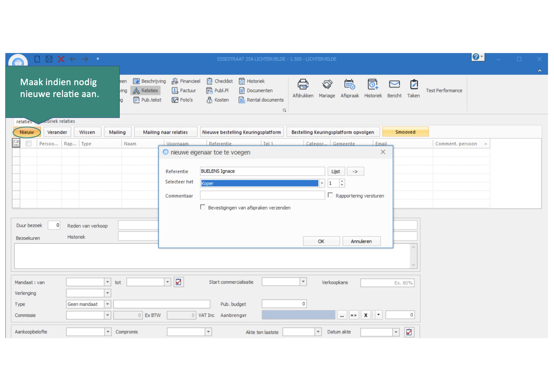Click the yellow Smooved button
The height and width of the screenshot is (392, 554).
pyautogui.click(x=405, y=132)
